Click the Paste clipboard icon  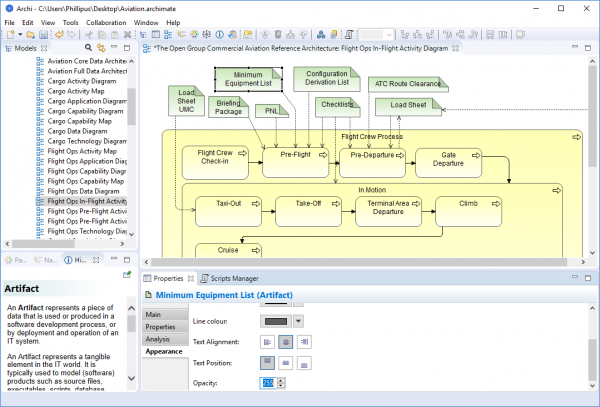114,35
